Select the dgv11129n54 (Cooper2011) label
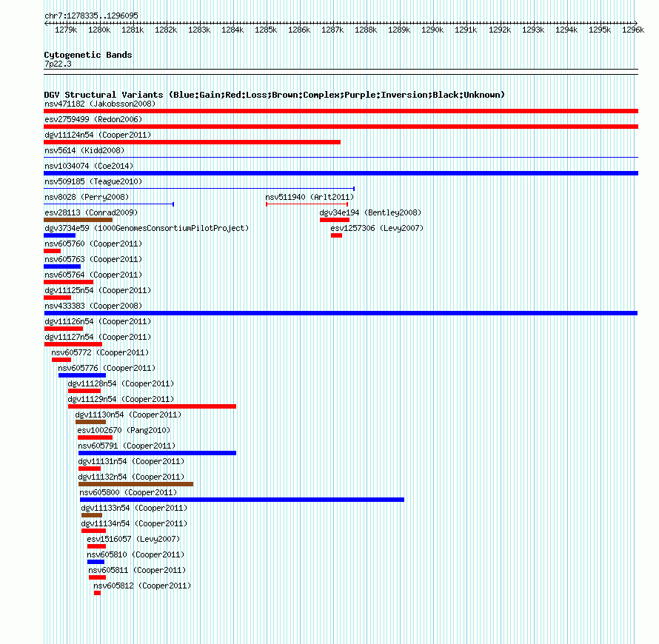This screenshot has height=644, width=659. point(121,399)
